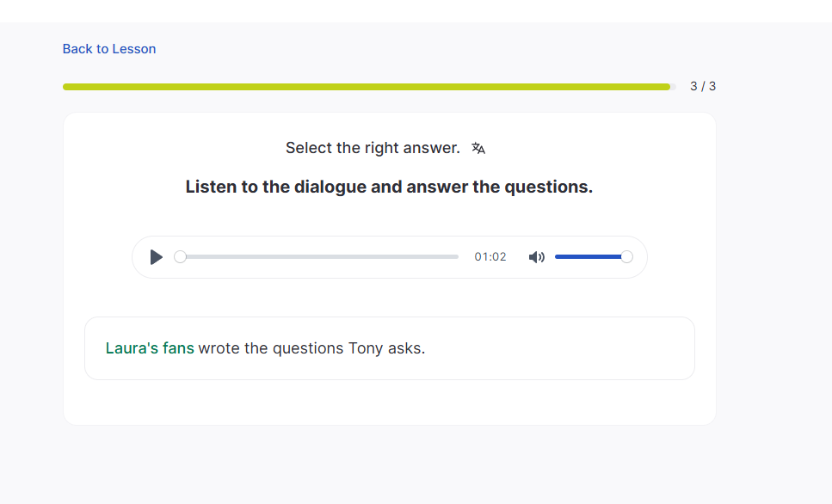Click the "Listen to the dialogue" heading

[389, 187]
